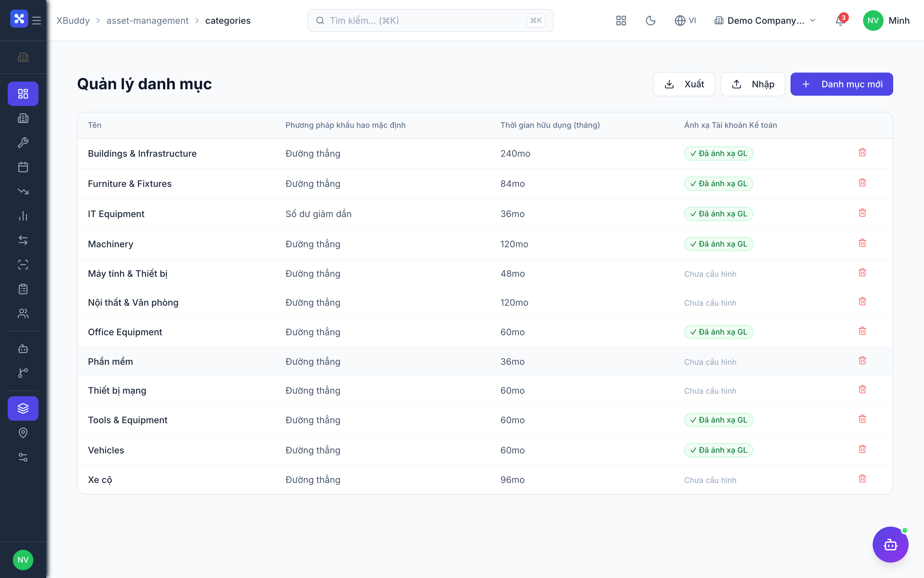Open the Nội thất & Văn phòng row

485,303
